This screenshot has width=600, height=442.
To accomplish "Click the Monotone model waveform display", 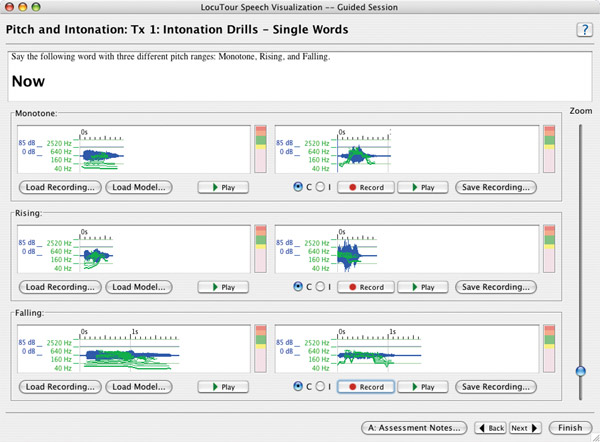I will coord(134,149).
